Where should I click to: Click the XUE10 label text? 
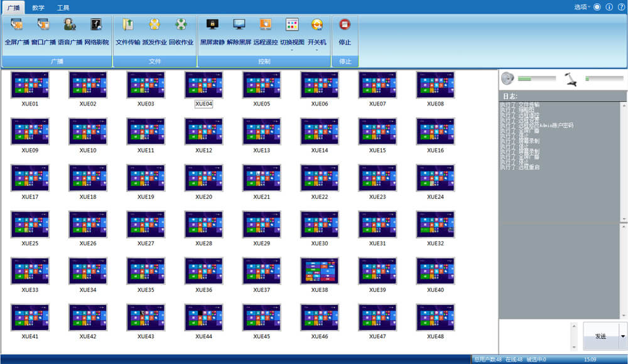pos(88,151)
